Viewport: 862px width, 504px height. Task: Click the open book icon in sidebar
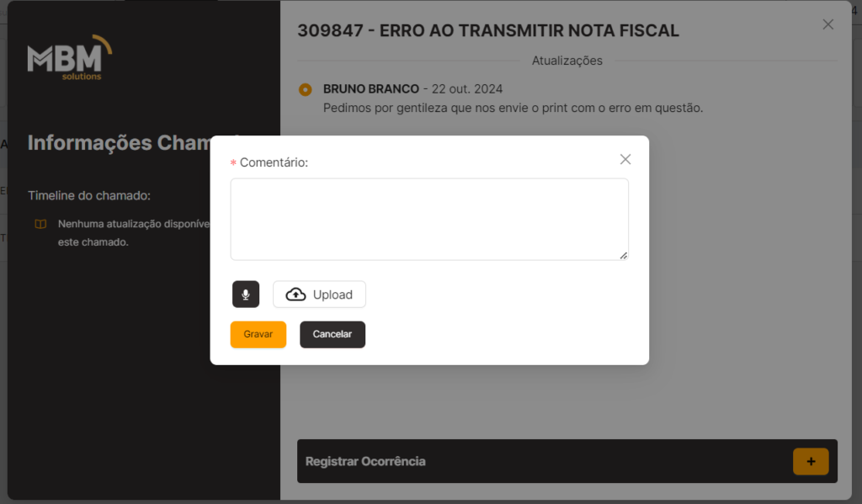40,225
